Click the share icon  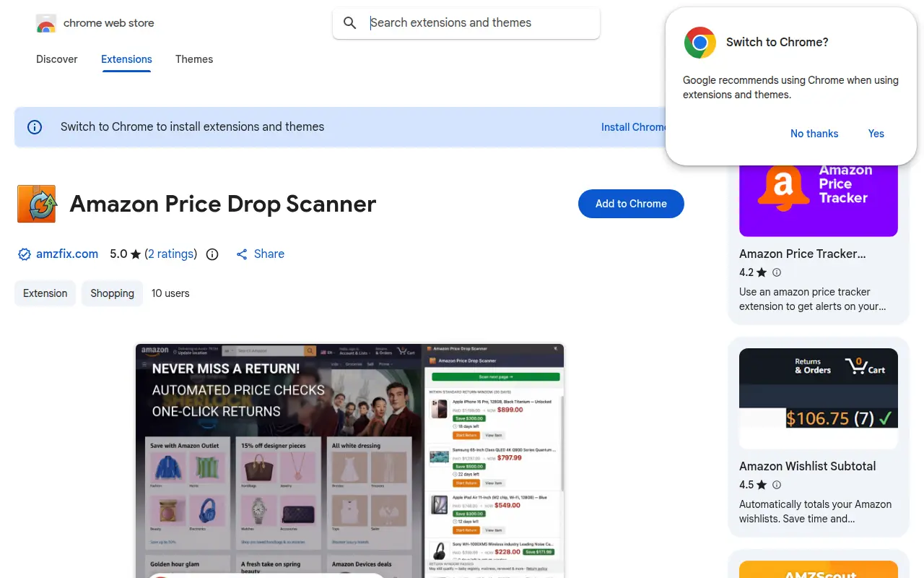242,254
